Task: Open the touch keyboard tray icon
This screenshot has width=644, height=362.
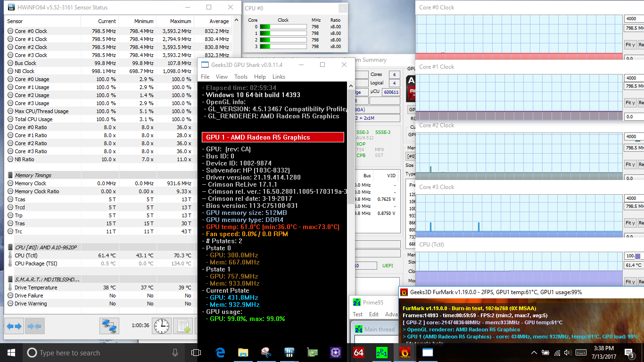Action: click(581, 353)
